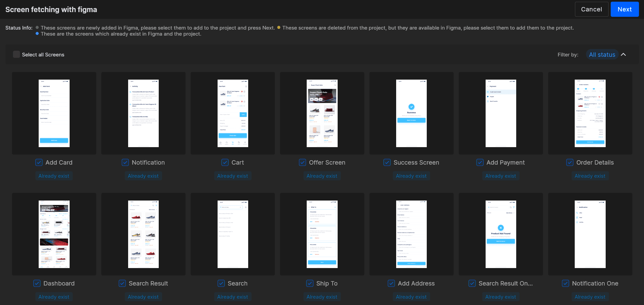Open the Add Payment screen thumbnail
644x305 pixels.
coord(500,113)
